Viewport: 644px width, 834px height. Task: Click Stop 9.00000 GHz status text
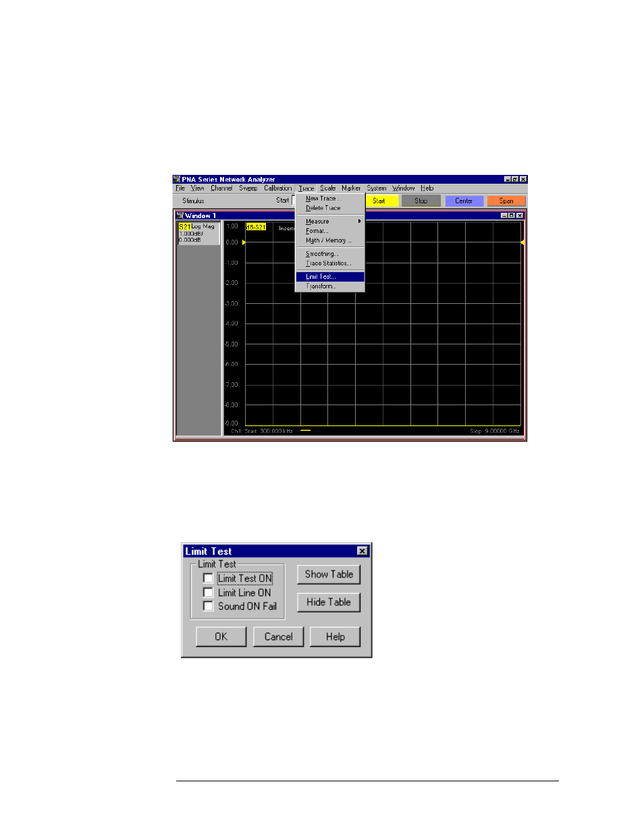tap(495, 431)
